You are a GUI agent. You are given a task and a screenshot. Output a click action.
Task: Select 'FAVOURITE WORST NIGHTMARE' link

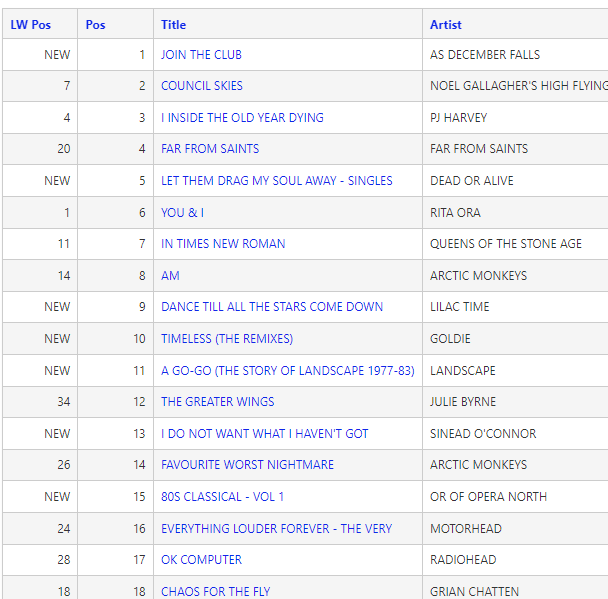click(x=247, y=465)
